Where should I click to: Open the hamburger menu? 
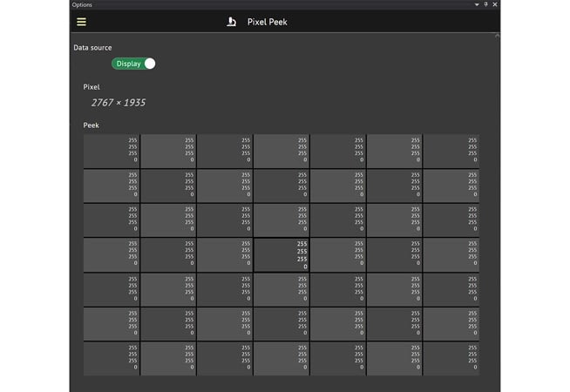81,22
